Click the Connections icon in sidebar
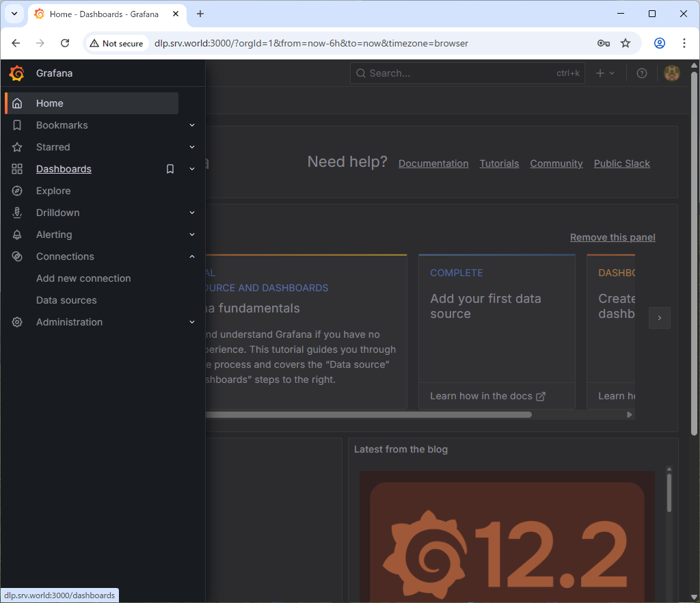The image size is (700, 603). [x=18, y=256]
